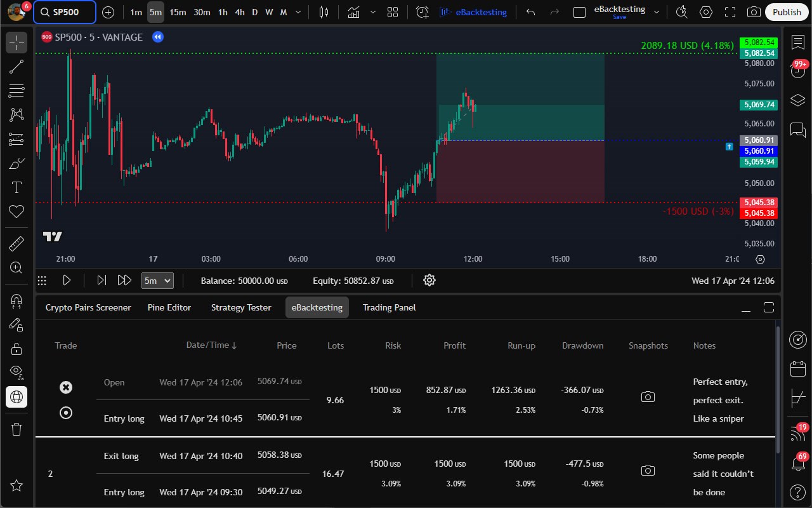Take a chart snapshot with camera icon
This screenshot has width=812, height=508.
[x=754, y=12]
